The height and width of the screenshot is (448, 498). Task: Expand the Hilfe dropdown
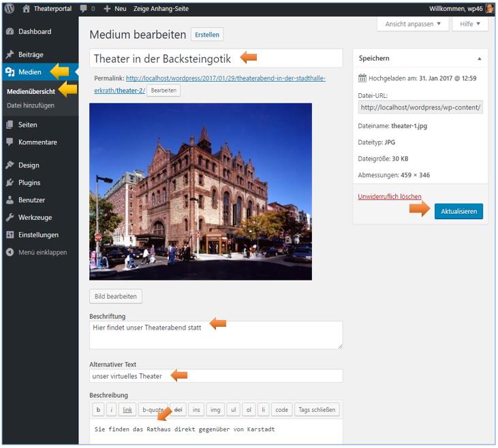tap(470, 24)
